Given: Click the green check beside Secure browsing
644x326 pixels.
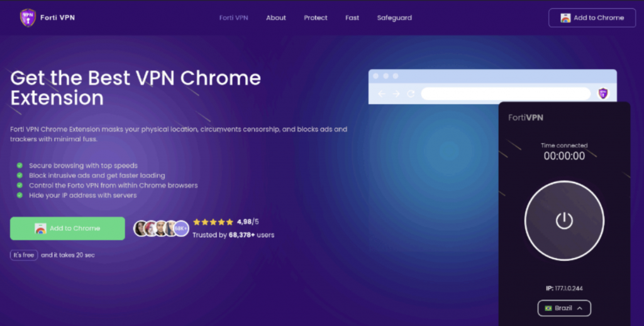Looking at the screenshot, I should point(19,166).
